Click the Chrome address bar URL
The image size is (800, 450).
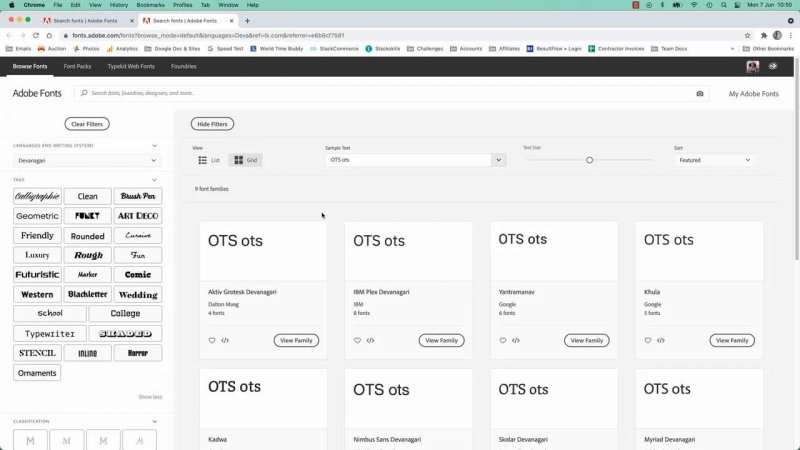[x=208, y=35]
